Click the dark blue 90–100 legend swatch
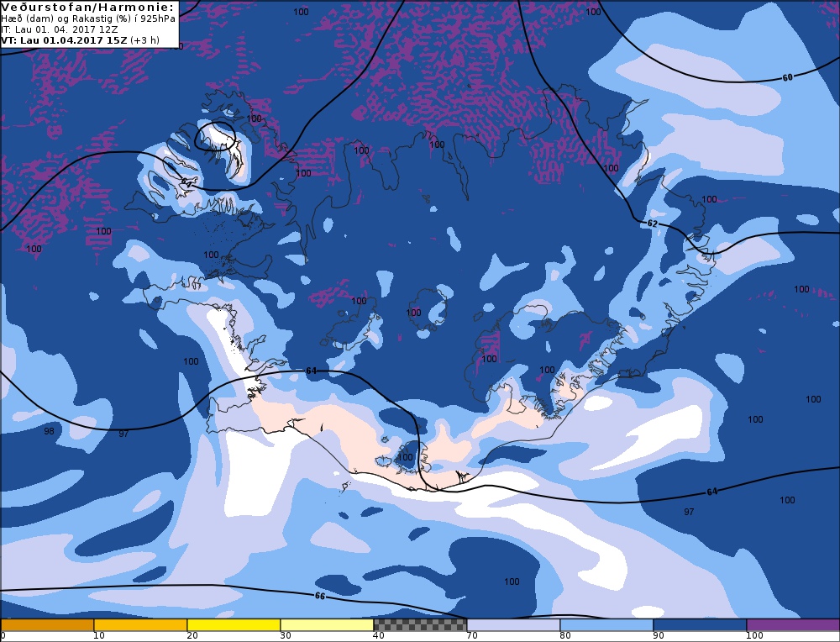This screenshot has height=642, width=840. (700, 625)
